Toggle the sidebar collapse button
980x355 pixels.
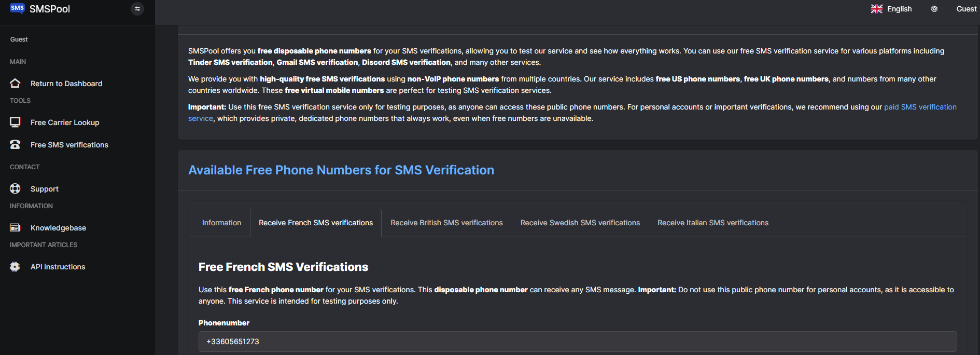[x=137, y=9]
